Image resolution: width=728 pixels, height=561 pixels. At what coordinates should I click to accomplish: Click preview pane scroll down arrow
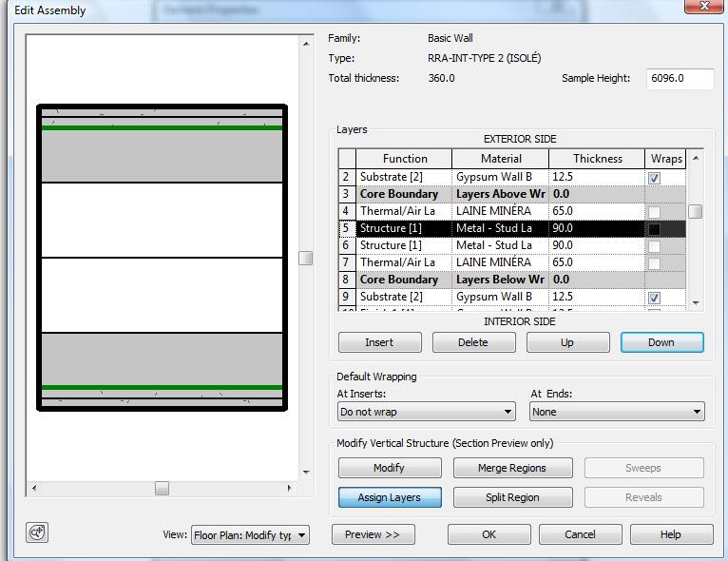click(306, 473)
